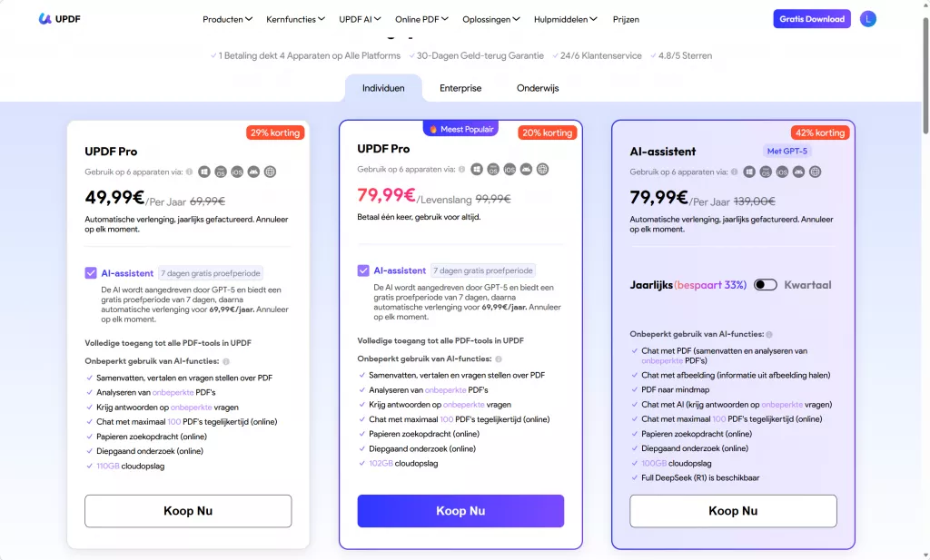Click Koop Nu under AI-assistent plan
The width and height of the screenshot is (930, 560).
pos(733,511)
